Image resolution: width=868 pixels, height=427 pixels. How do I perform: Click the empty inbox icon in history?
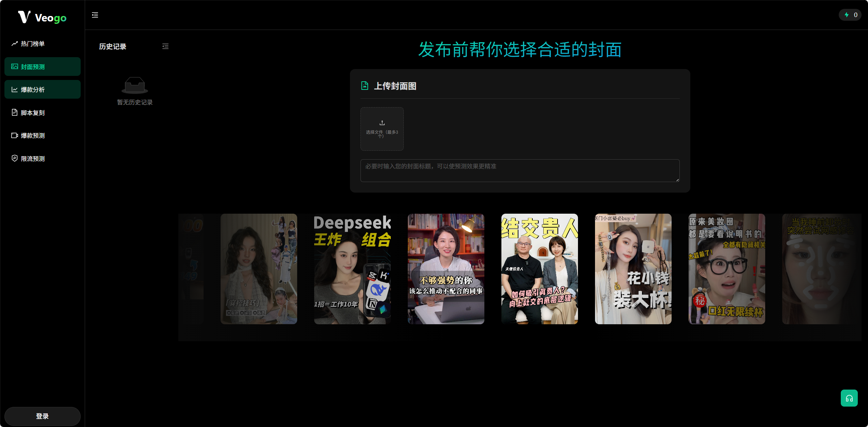coord(135,85)
